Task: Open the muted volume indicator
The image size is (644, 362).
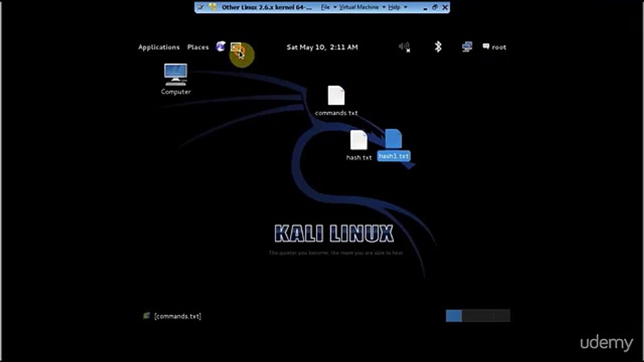Action: coord(405,47)
